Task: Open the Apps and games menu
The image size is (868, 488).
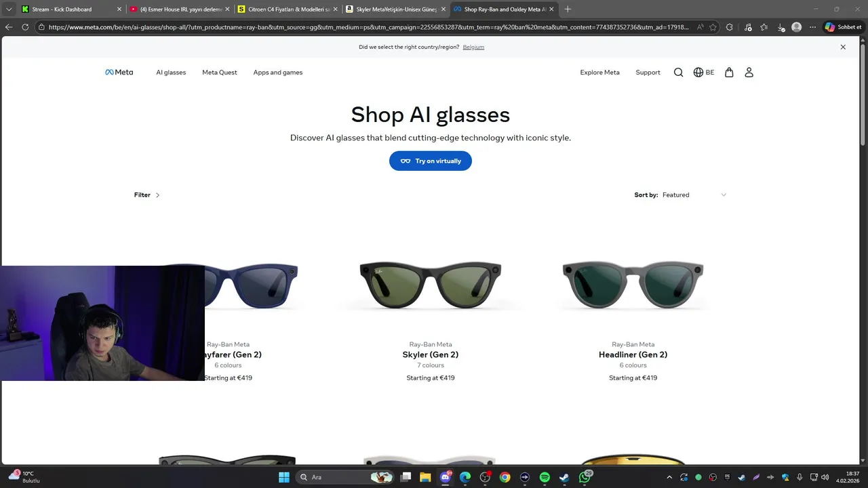Action: point(278,73)
